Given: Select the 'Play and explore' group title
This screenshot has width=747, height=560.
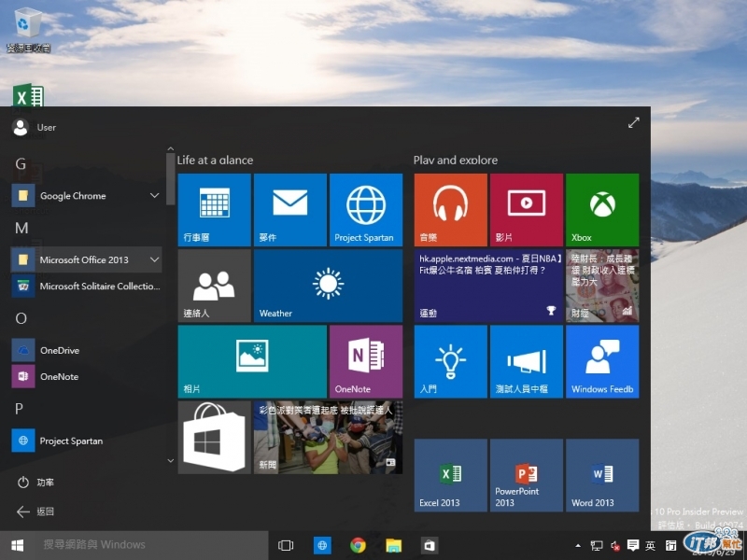Looking at the screenshot, I should point(456,160).
